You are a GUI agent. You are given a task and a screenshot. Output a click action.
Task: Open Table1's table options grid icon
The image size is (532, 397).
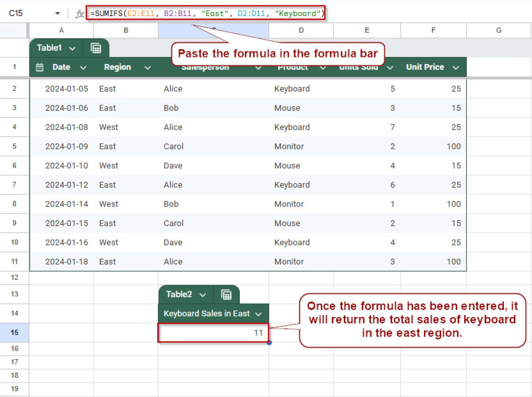(x=96, y=48)
